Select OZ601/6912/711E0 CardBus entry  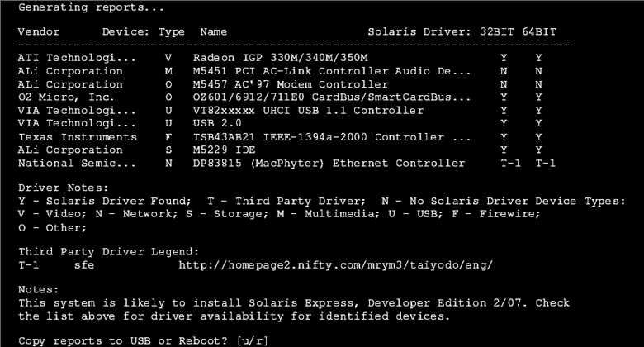332,97
